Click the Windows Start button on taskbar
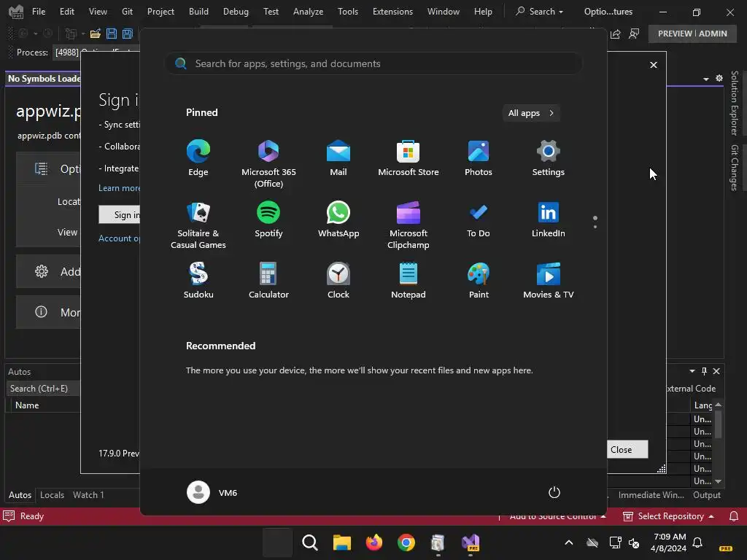747x560 pixels. 278,542
